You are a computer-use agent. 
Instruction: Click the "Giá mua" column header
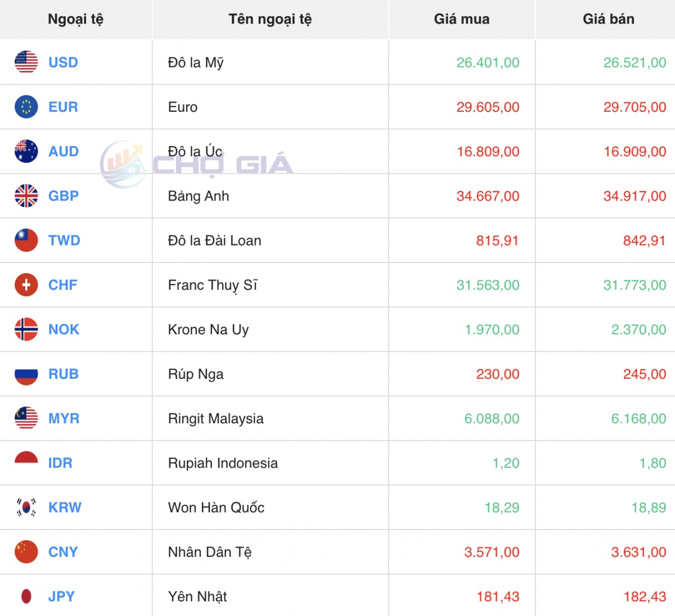click(461, 19)
